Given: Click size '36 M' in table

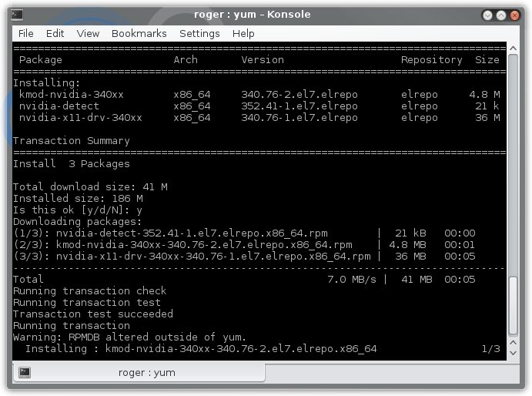Looking at the screenshot, I should click(x=487, y=118).
